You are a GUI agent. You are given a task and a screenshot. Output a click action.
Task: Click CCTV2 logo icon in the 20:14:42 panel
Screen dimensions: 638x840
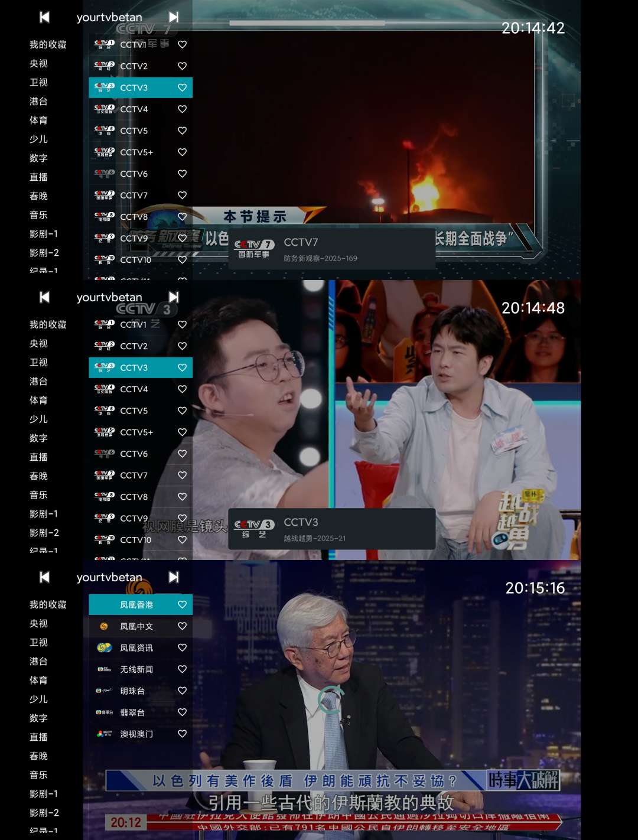(104, 66)
